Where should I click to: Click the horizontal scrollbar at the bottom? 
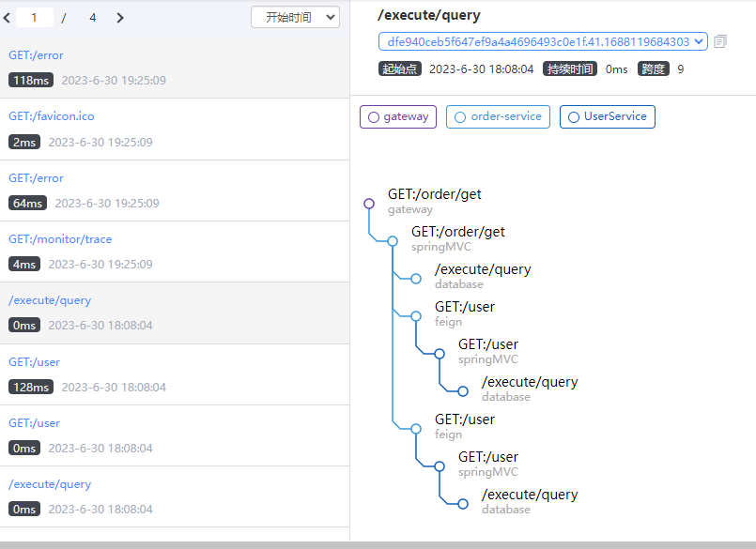coord(376,544)
